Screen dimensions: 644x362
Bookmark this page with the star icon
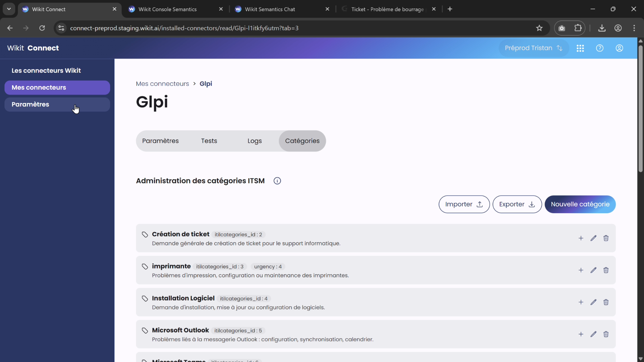[539, 28]
